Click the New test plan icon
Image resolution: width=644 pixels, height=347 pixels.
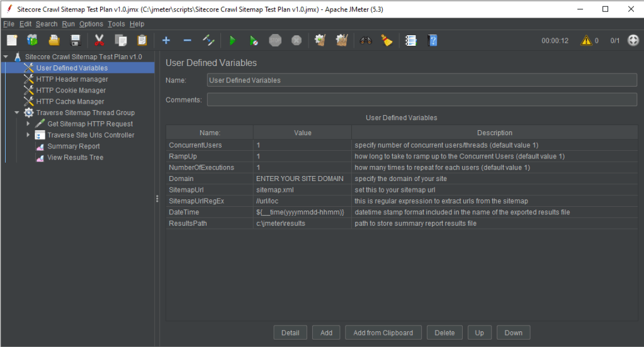pyautogui.click(x=12, y=40)
